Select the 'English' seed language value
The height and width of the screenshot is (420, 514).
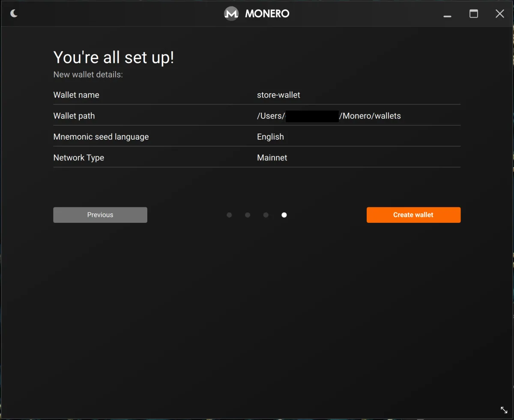click(x=270, y=137)
